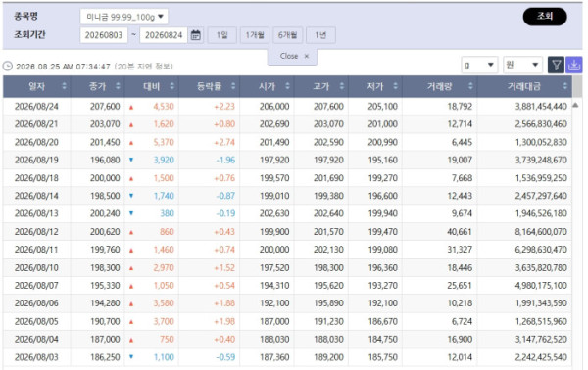
Task: Click date cell 2026/08/11
Action: 36,250
